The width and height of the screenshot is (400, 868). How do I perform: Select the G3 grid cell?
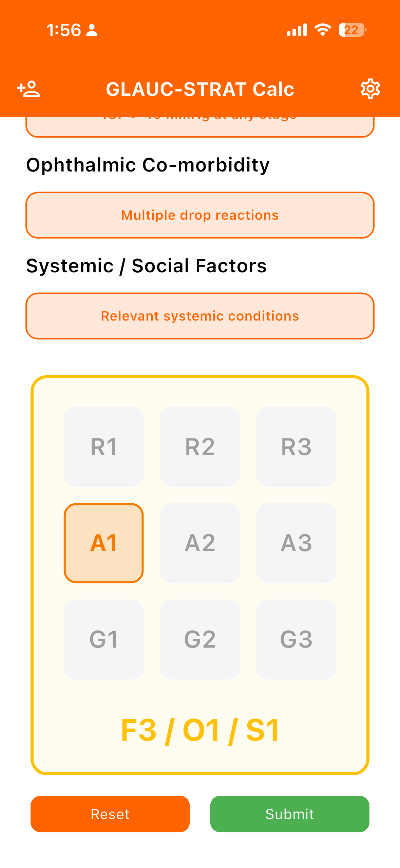pos(296,639)
